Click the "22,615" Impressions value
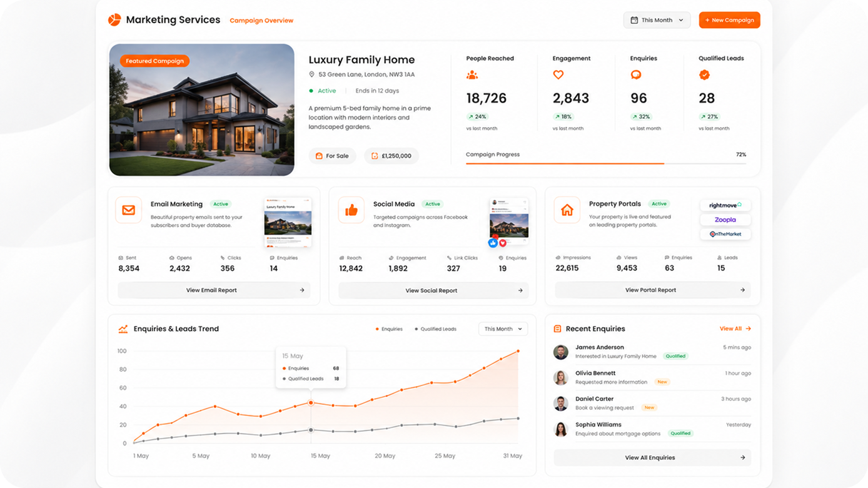 [567, 268]
